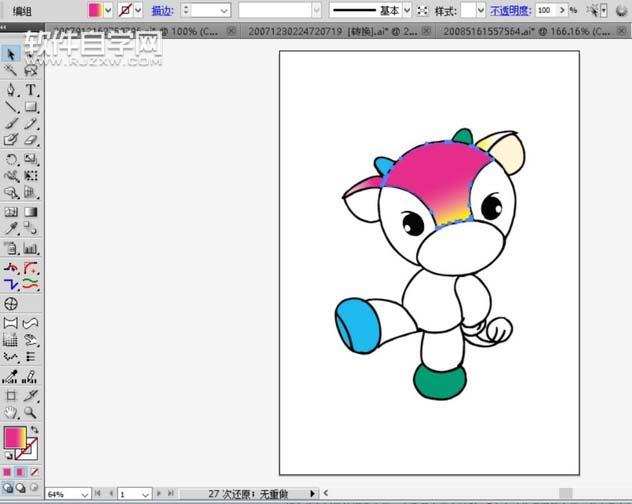Viewport: 632px width, 504px height.
Task: Select the Type tool
Action: pos(31,89)
